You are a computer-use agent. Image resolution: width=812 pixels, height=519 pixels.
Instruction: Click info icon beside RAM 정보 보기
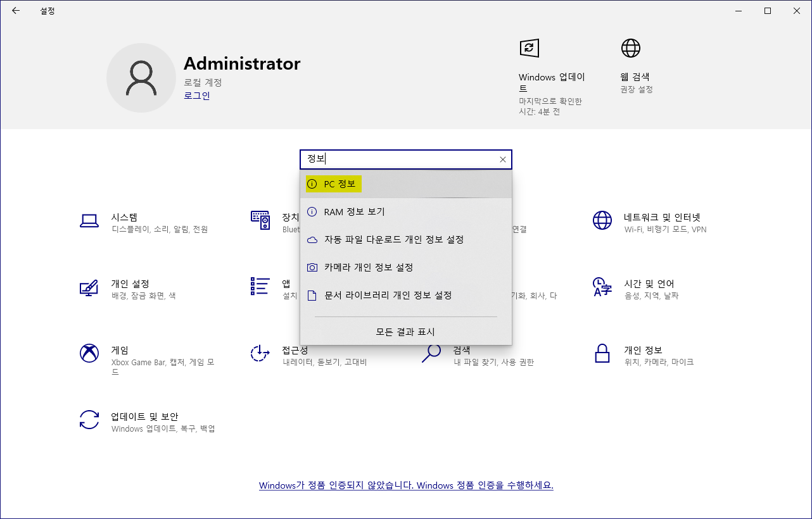click(x=312, y=212)
